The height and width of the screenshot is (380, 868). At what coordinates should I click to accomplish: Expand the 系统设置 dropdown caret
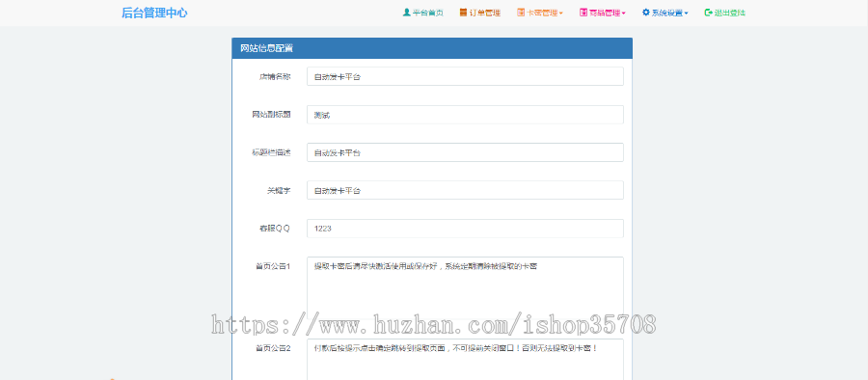coord(686,14)
